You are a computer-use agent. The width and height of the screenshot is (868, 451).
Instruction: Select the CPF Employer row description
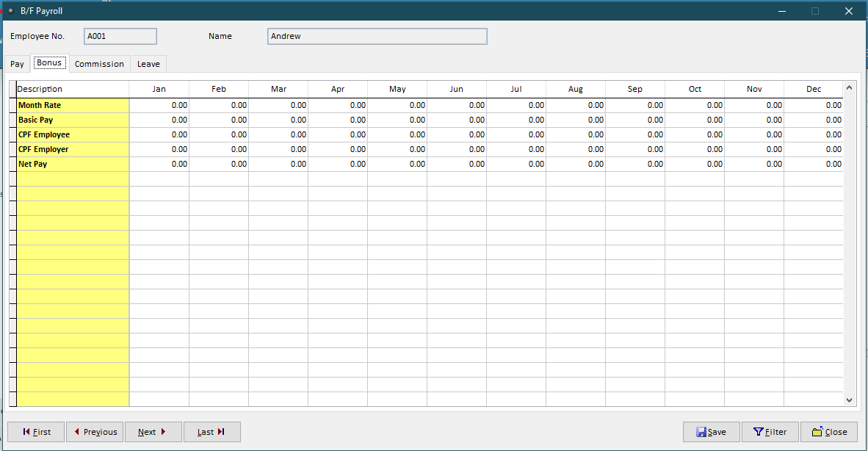coord(73,149)
